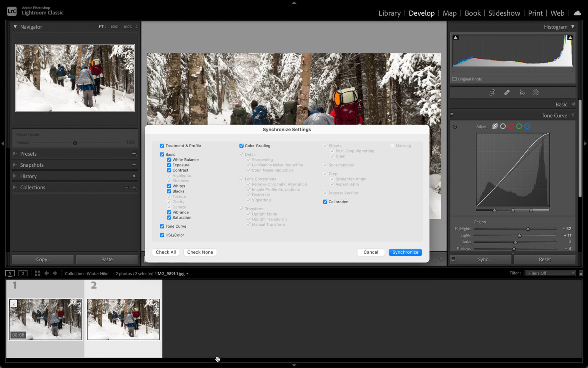
Task: Collapse the Tone Curve panel
Action: pyautogui.click(x=573, y=115)
